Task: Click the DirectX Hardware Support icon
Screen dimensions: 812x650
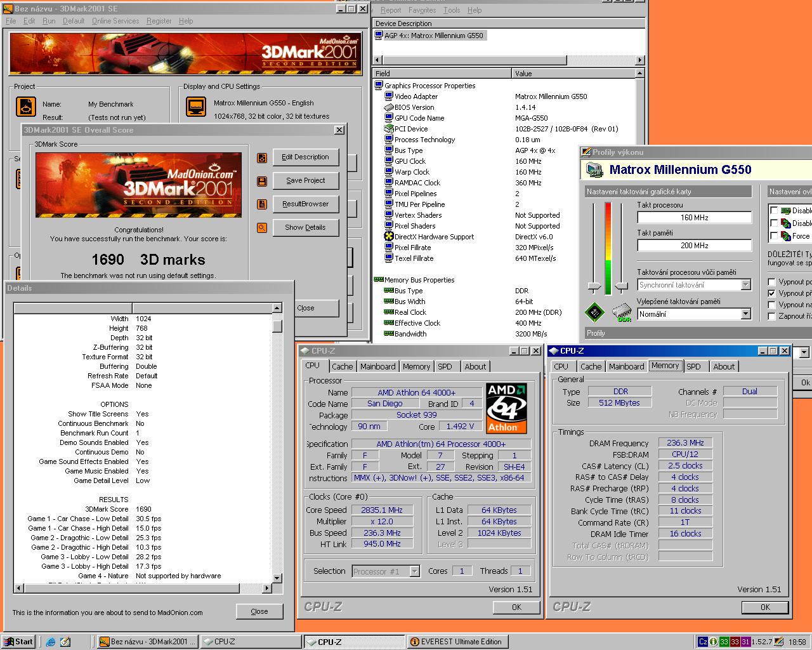Action: point(389,237)
